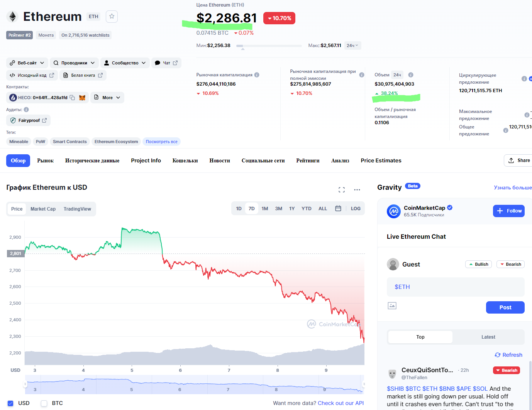Expand the Веб-сайт dropdown
Screen dimensions: 532x410
pyautogui.click(x=27, y=63)
